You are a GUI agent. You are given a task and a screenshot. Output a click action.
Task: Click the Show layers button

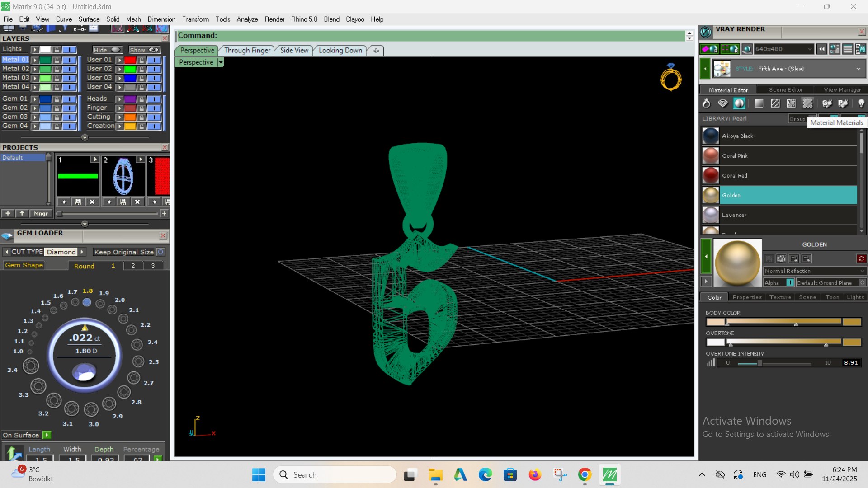click(x=145, y=50)
